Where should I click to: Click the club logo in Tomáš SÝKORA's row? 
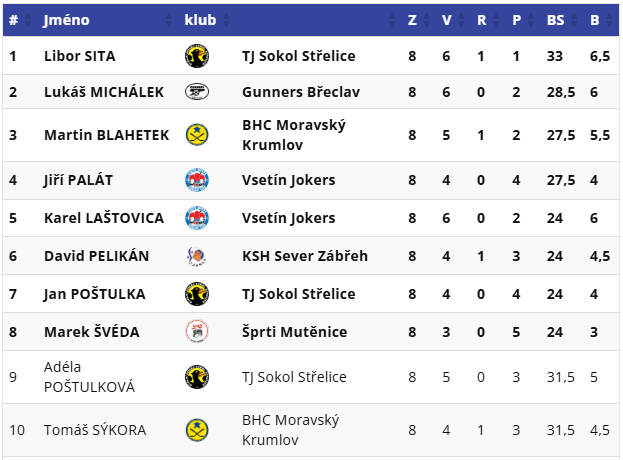197,430
